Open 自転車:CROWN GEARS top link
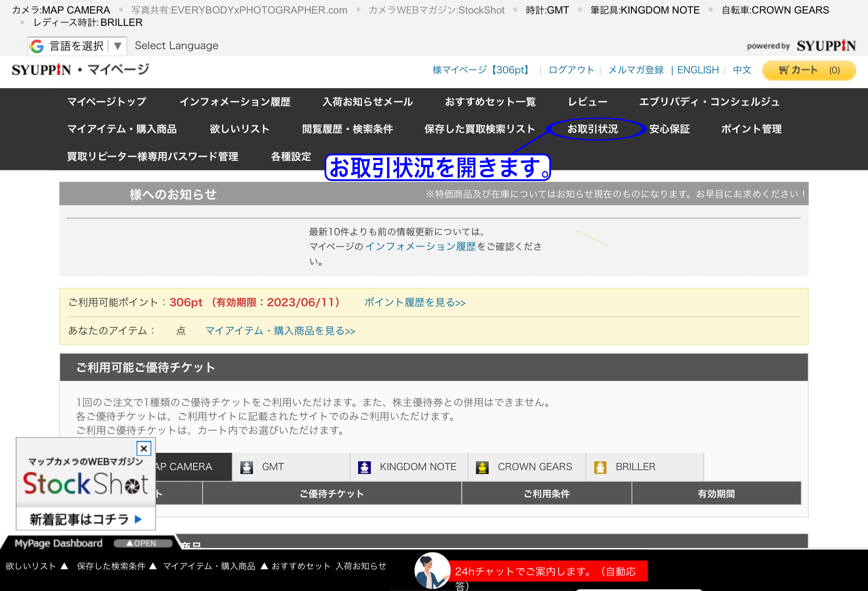This screenshot has width=868, height=591. tap(775, 10)
